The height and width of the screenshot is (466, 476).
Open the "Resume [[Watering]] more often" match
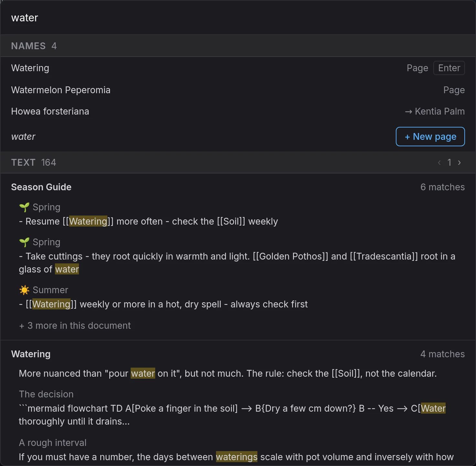pos(238,214)
